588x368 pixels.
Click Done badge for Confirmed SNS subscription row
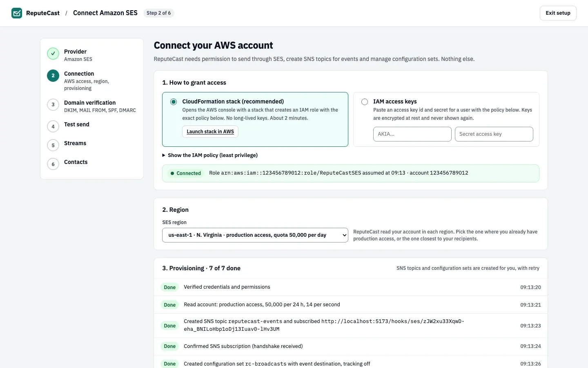click(170, 346)
